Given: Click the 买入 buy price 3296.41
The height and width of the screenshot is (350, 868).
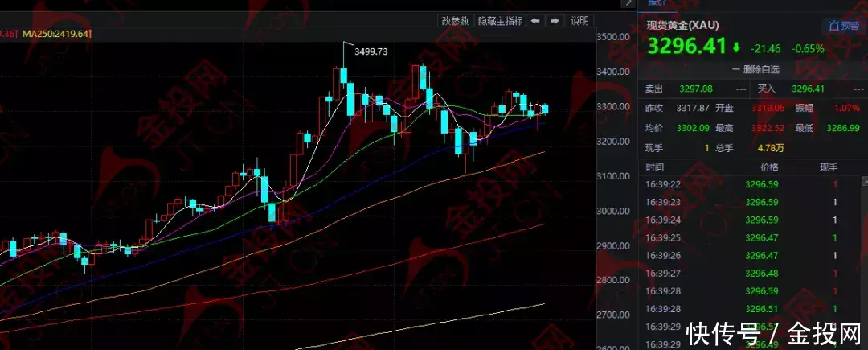Looking at the screenshot, I should [x=809, y=89].
